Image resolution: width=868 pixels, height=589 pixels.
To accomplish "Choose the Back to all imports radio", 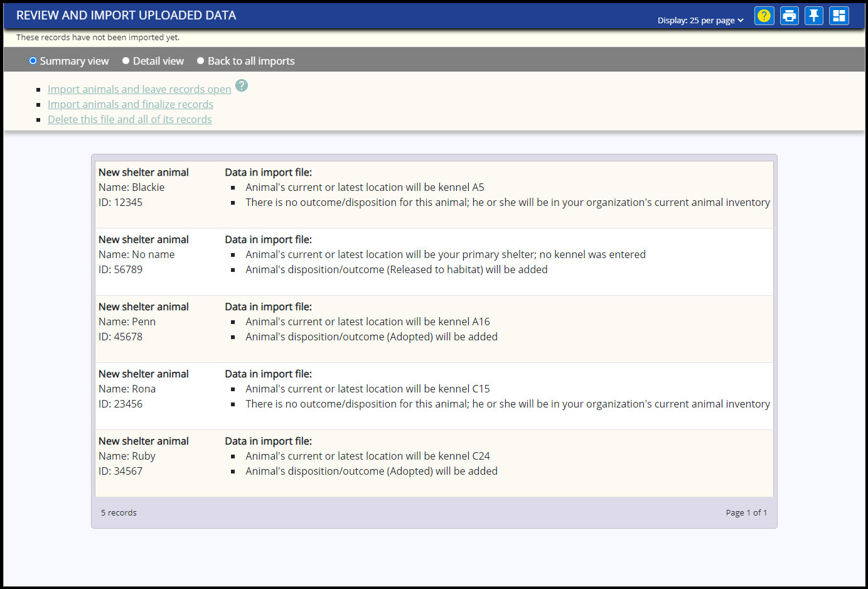I will 201,61.
